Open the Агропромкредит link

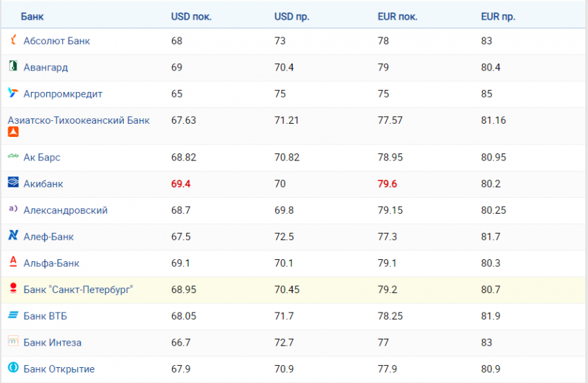click(63, 94)
